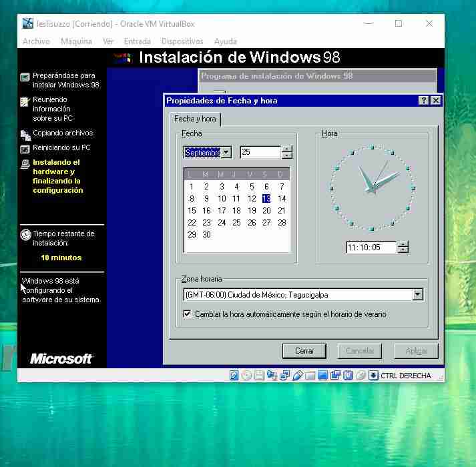The image size is (476, 467).
Task: Click the optical disc indicator in status bar
Action: tap(247, 376)
